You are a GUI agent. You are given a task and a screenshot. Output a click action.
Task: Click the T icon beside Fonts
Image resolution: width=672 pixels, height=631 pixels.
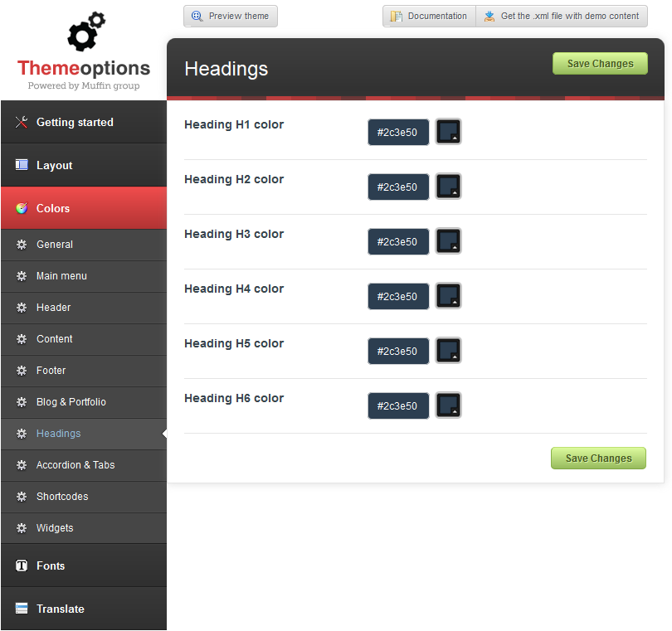pos(22,565)
